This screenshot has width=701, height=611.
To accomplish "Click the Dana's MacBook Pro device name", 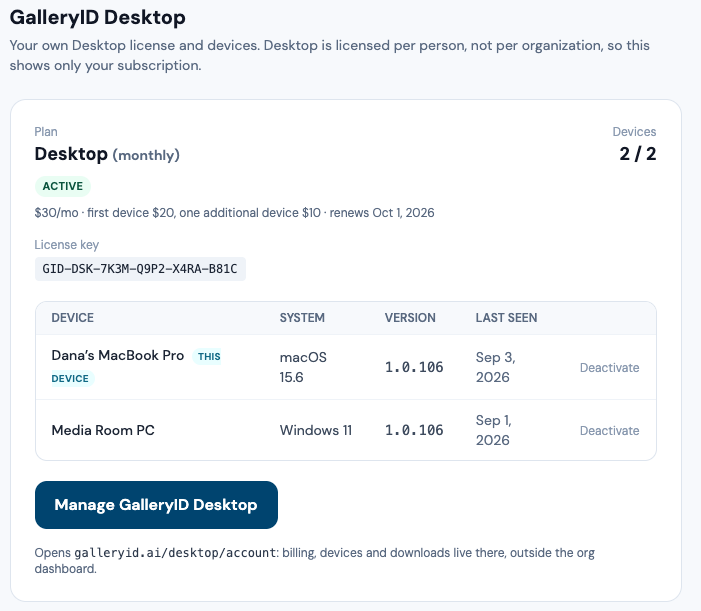I will (118, 355).
